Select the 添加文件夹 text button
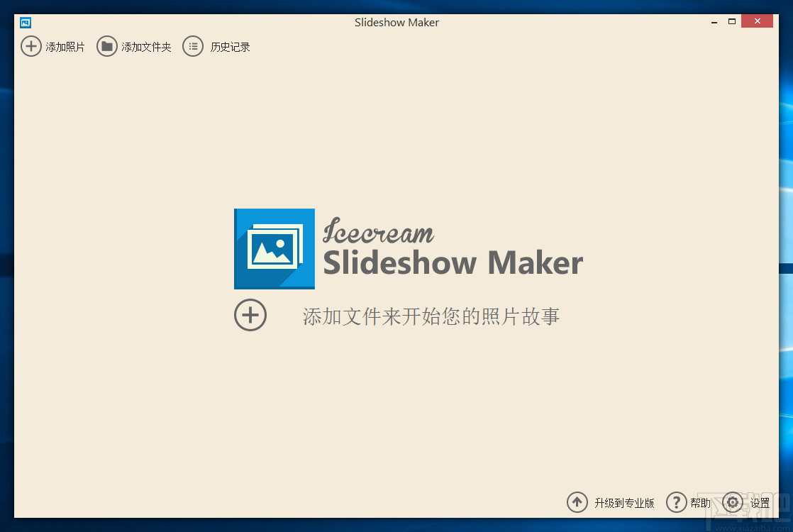793x532 pixels. coord(146,47)
